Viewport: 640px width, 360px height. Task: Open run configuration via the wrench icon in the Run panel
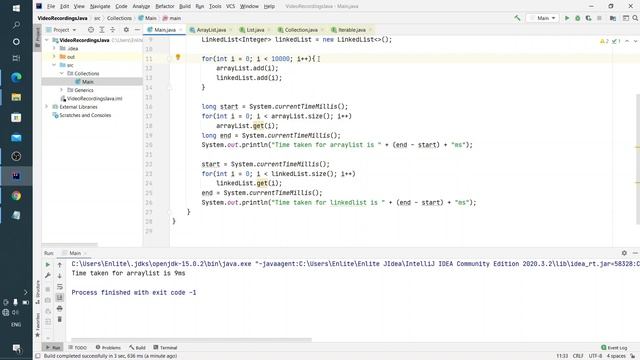[48, 276]
